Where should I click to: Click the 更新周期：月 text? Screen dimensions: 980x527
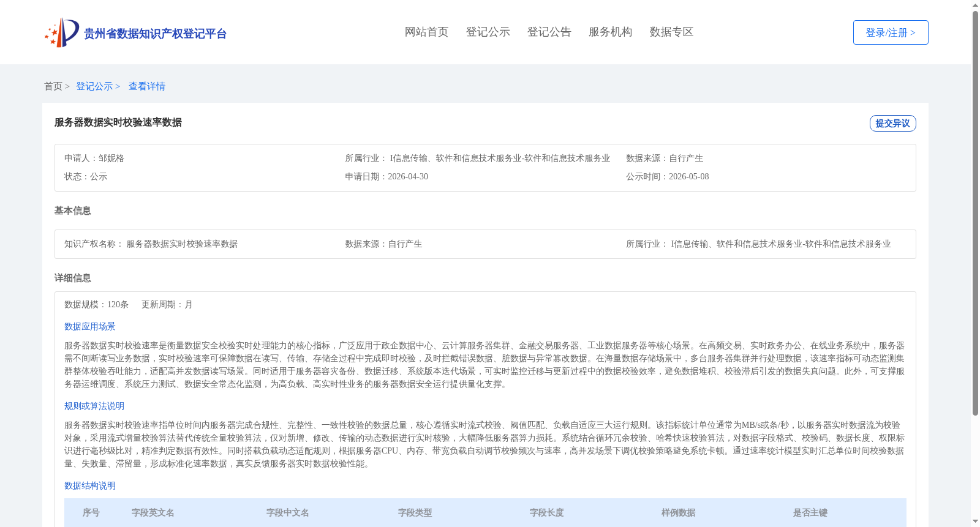[167, 304]
